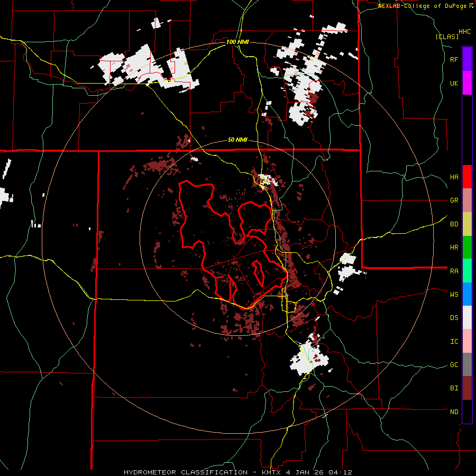This screenshot has width=476, height=476.
Task: Click the HHC product label
Action: (x=464, y=32)
